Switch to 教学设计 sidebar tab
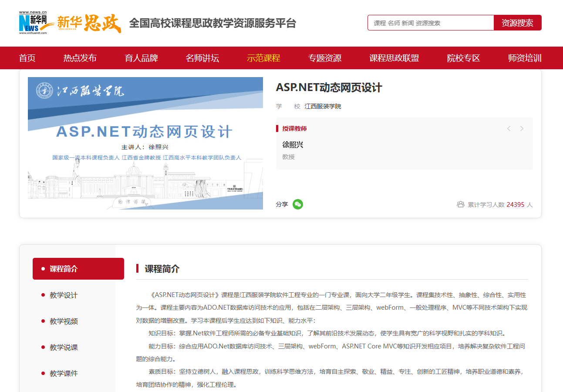 click(x=64, y=295)
